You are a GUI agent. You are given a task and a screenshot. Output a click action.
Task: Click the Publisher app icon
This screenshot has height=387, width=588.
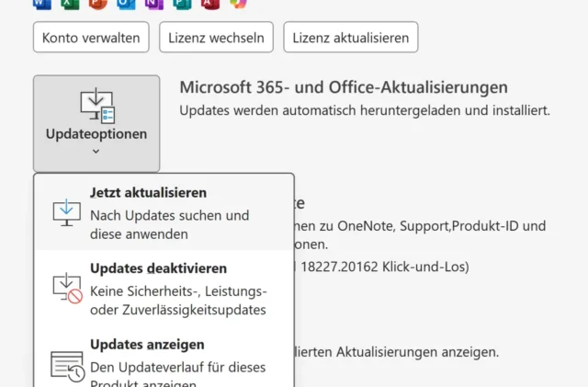point(182,4)
